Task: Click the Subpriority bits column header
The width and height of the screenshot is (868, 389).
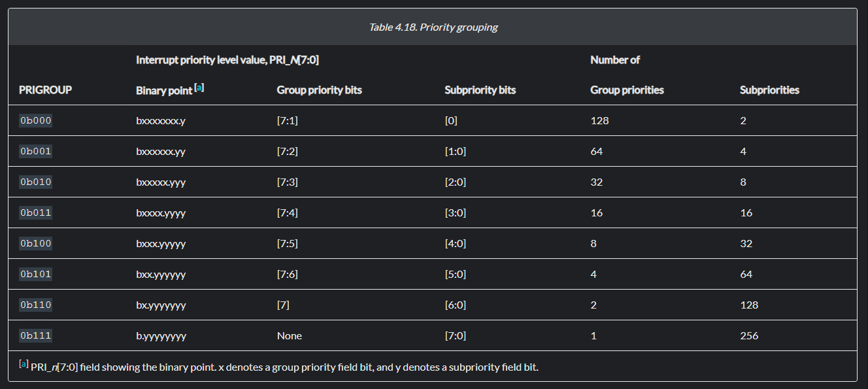Action: click(x=480, y=90)
